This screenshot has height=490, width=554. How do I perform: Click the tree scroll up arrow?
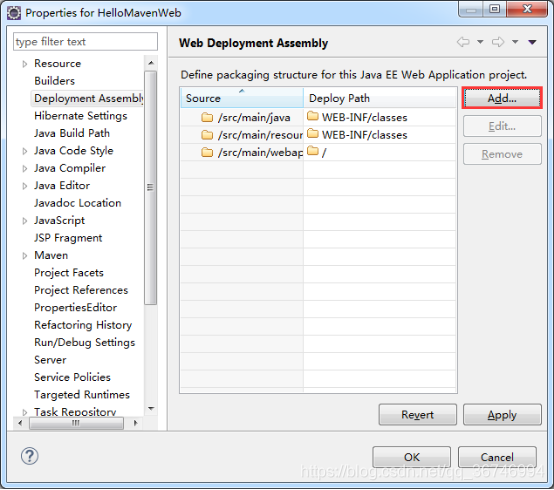(x=151, y=63)
